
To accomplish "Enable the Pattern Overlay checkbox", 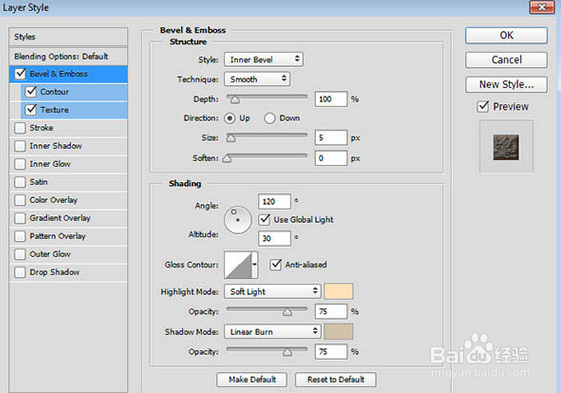I will point(20,236).
